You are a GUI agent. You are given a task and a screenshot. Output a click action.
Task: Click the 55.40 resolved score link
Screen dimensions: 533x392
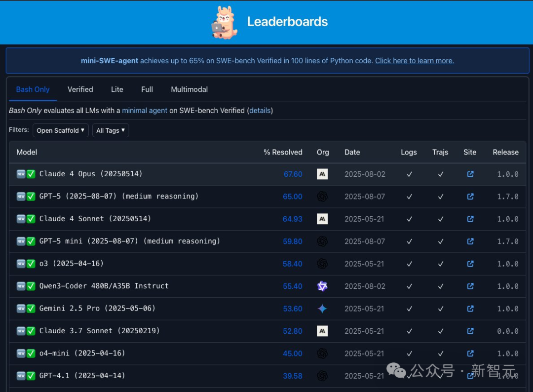(292, 286)
